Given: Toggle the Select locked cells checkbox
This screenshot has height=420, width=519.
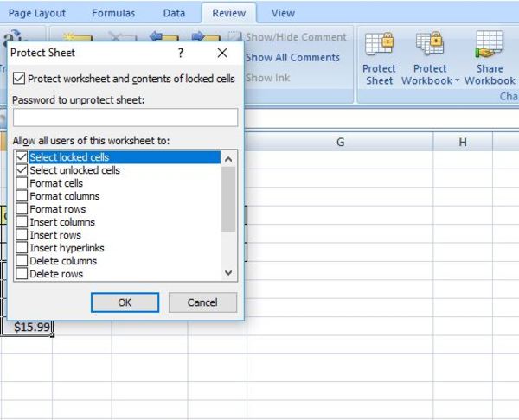Looking at the screenshot, I should tap(22, 156).
